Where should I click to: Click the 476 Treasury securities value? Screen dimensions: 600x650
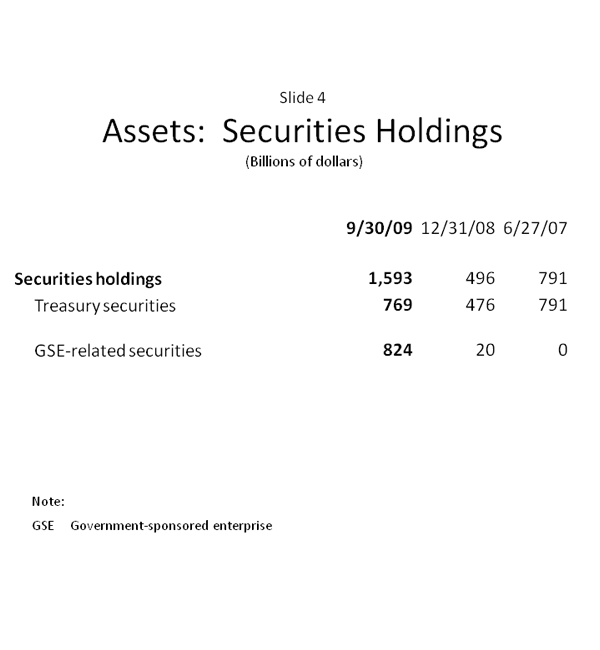point(480,306)
